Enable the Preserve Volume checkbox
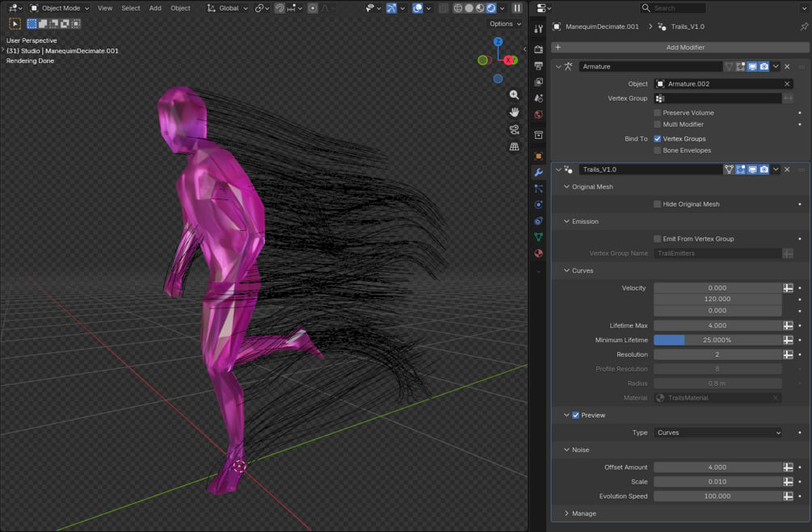 (x=658, y=113)
